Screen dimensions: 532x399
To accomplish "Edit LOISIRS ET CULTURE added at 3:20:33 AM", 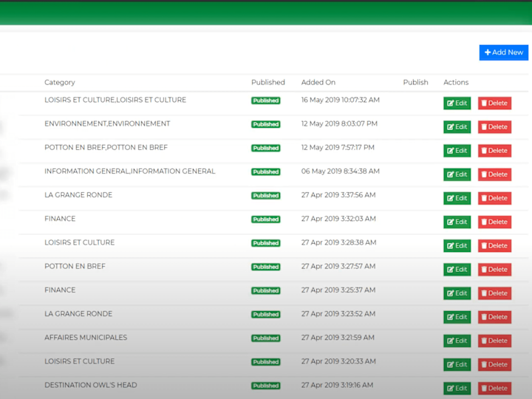I will (457, 364).
